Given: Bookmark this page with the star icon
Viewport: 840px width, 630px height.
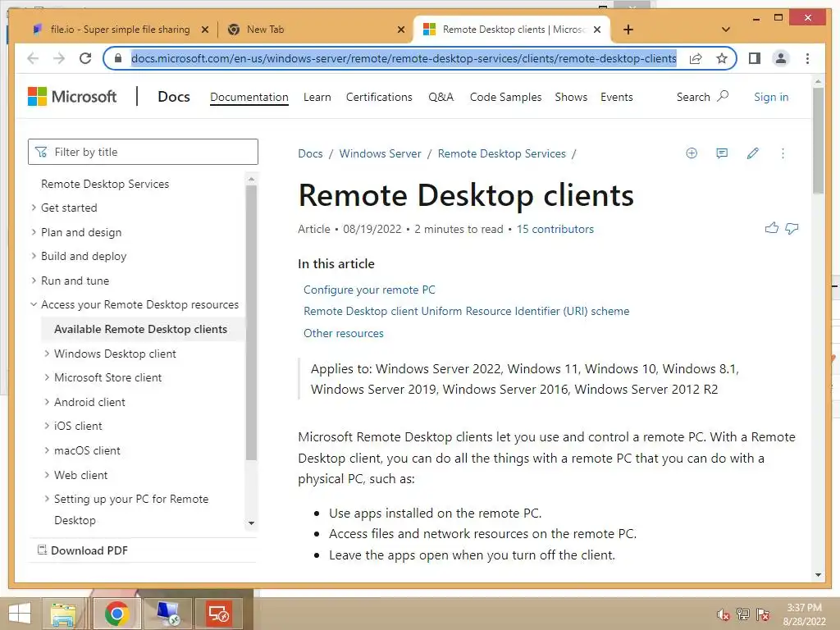Looking at the screenshot, I should pyautogui.click(x=722, y=58).
